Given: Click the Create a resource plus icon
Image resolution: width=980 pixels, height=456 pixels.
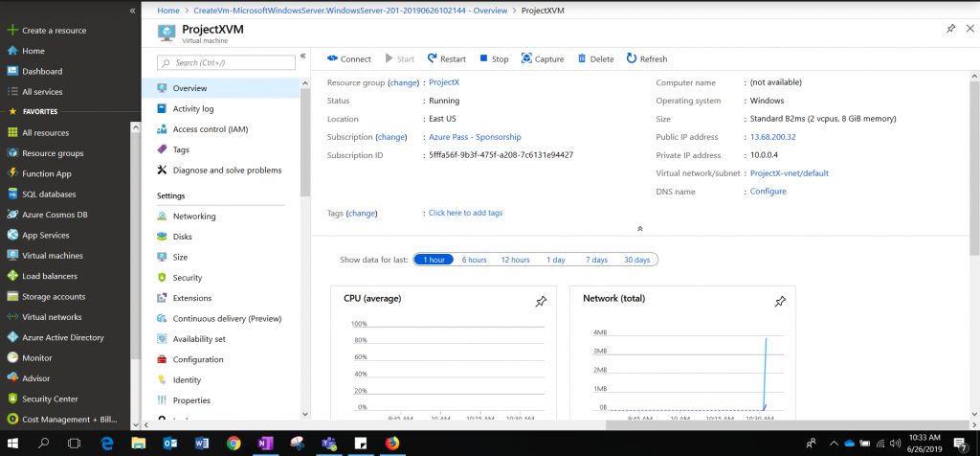Looking at the screenshot, I should 11,30.
